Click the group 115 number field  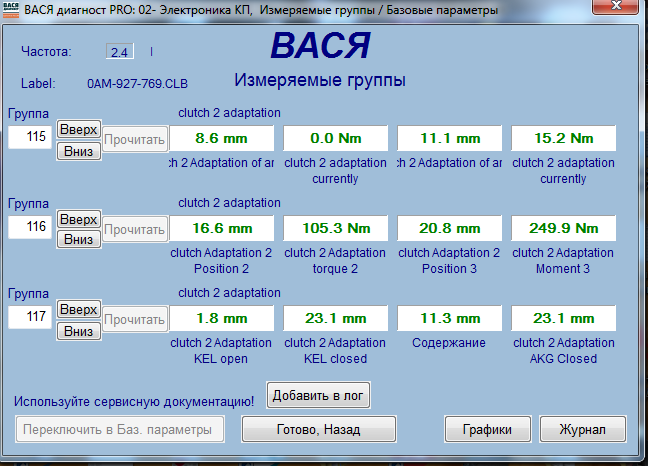pyautogui.click(x=30, y=137)
